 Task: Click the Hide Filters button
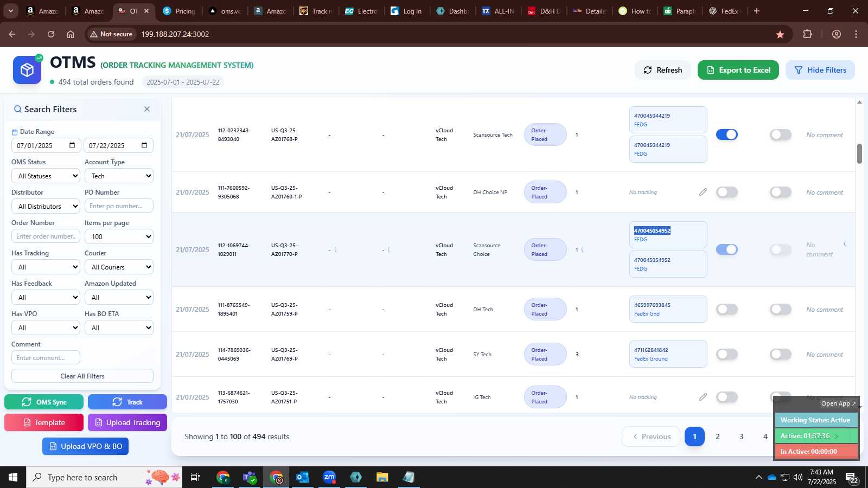click(x=820, y=70)
